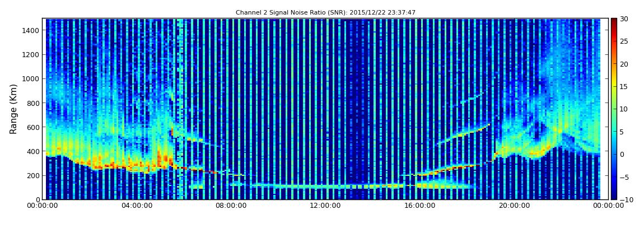The width and height of the screenshot is (644, 228).
Task: Click the 400 y-axis tick label
Action: click(34, 152)
